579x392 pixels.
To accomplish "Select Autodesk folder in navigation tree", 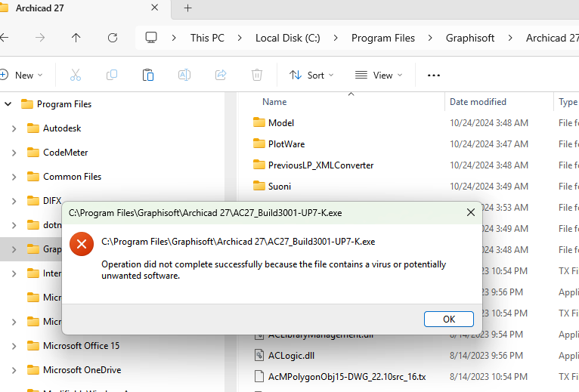I will pyautogui.click(x=62, y=128).
